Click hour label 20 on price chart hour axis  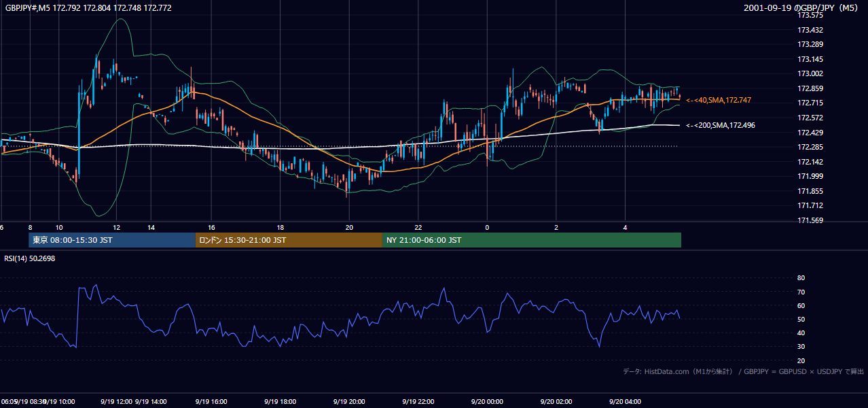(349, 228)
